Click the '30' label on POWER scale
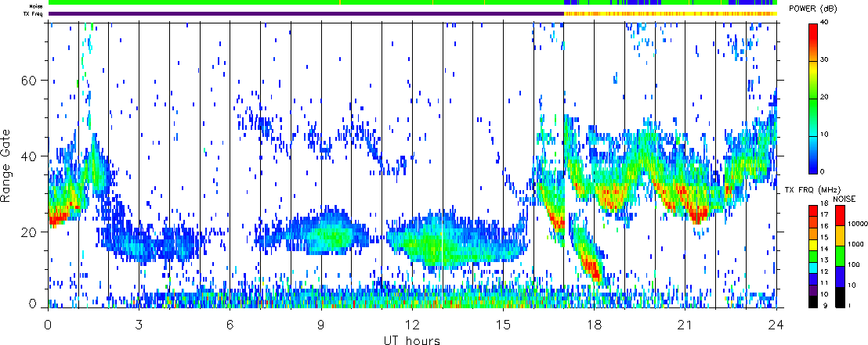Screen dimensions: 868x345 coord(824,59)
